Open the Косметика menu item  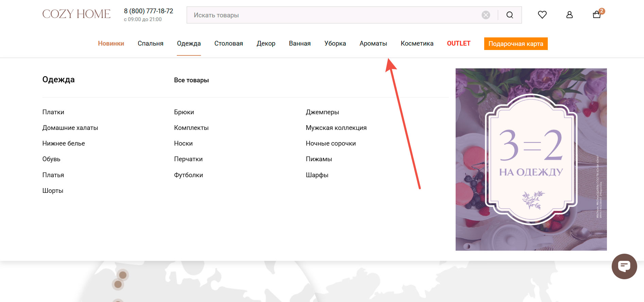(x=417, y=44)
